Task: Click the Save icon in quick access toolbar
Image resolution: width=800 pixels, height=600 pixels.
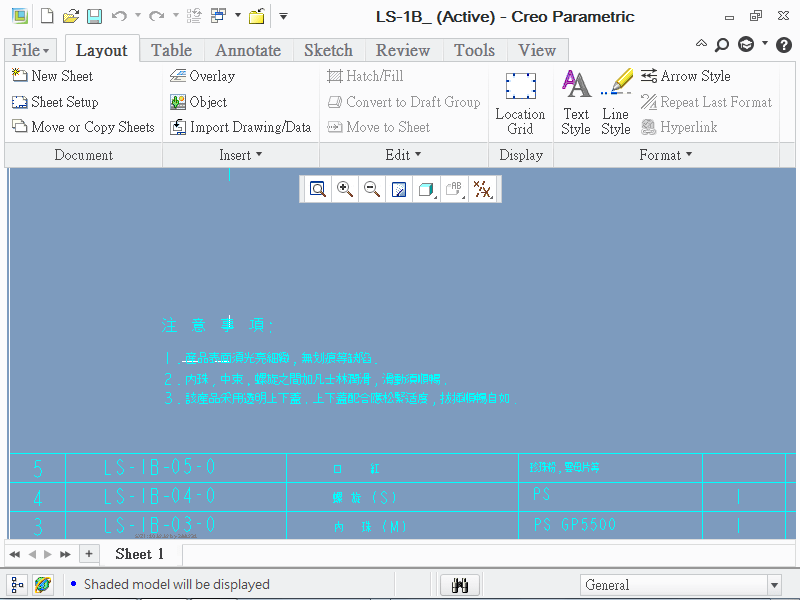Action: click(x=94, y=16)
